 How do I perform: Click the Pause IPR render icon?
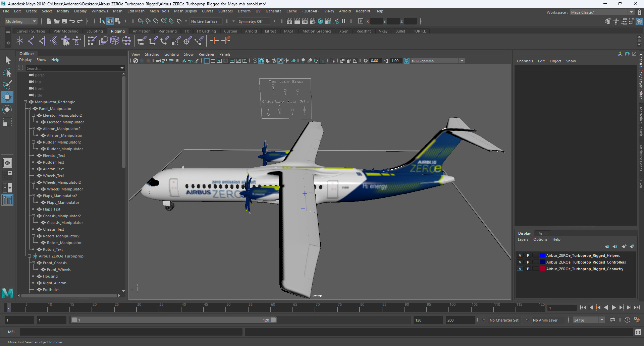click(343, 21)
